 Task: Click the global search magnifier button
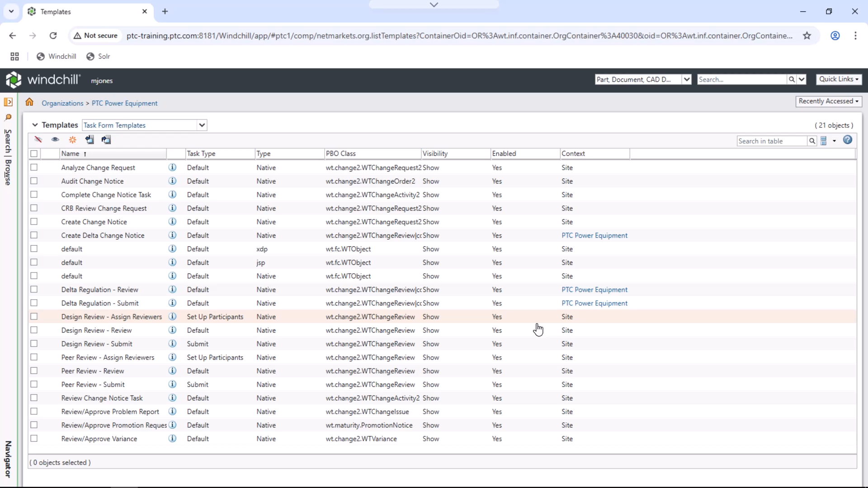[792, 80]
